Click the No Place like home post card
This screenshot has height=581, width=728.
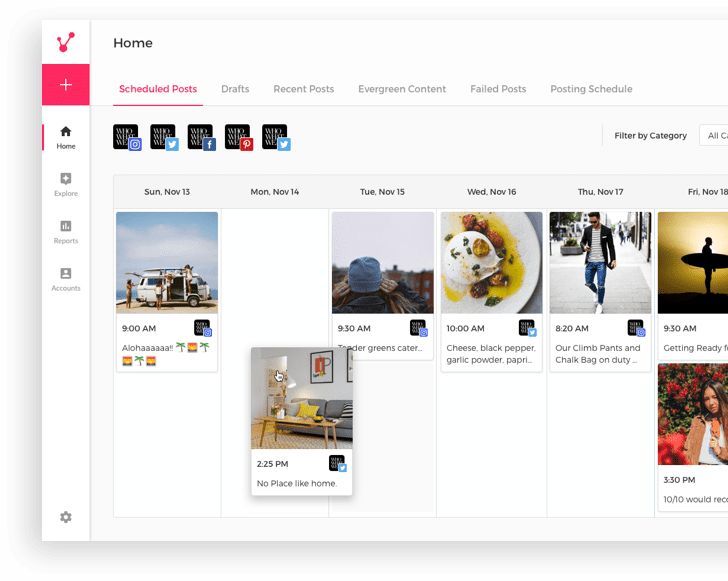301,421
